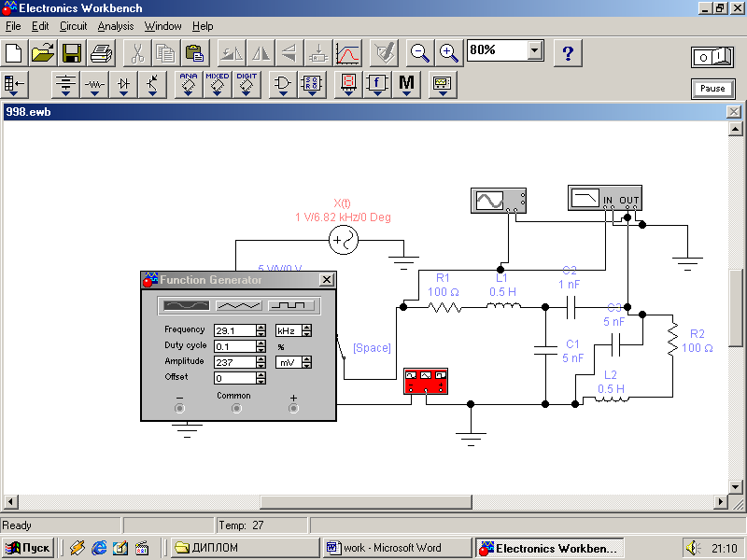The width and height of the screenshot is (747, 560).
Task: Open the Circuit menu
Action: coord(74,26)
